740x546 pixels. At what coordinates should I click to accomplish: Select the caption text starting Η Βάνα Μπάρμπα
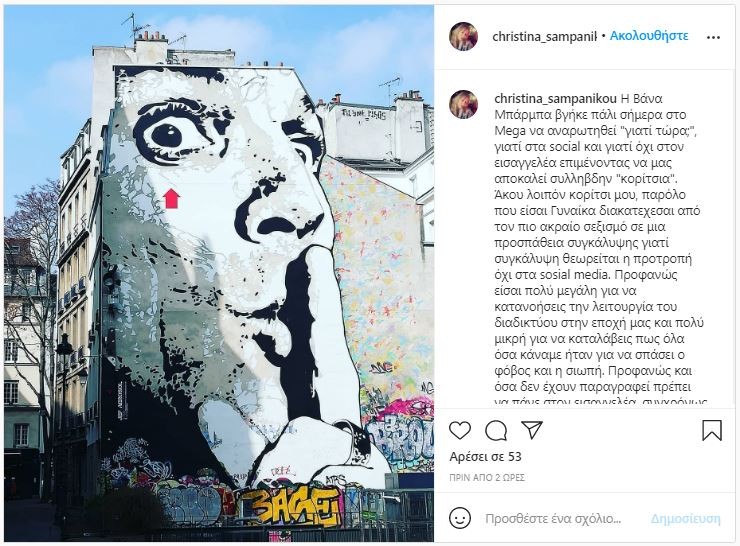(599, 251)
